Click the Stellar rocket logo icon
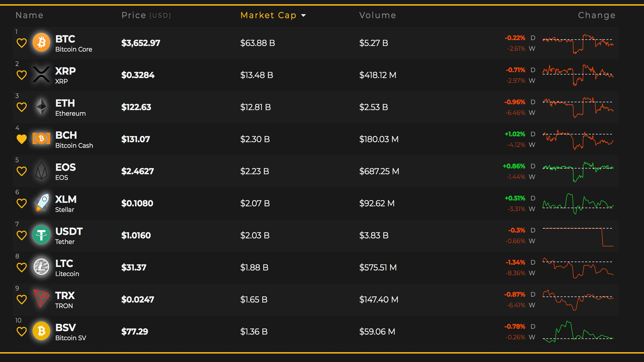Screen dimensions: 644x362 (41, 203)
